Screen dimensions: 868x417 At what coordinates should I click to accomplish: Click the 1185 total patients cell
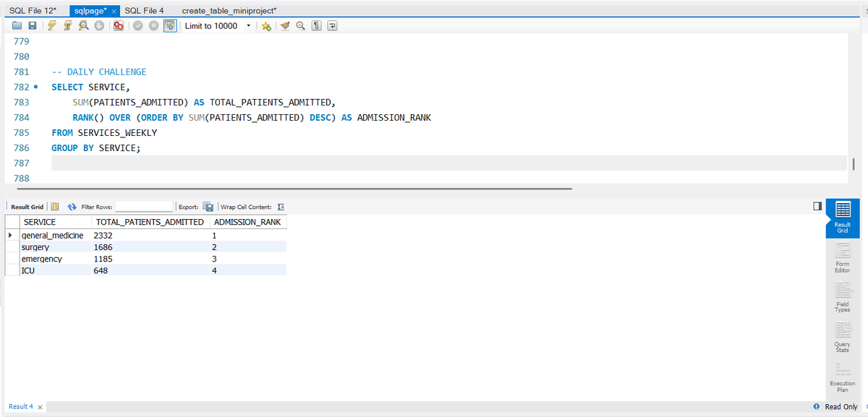(150, 259)
